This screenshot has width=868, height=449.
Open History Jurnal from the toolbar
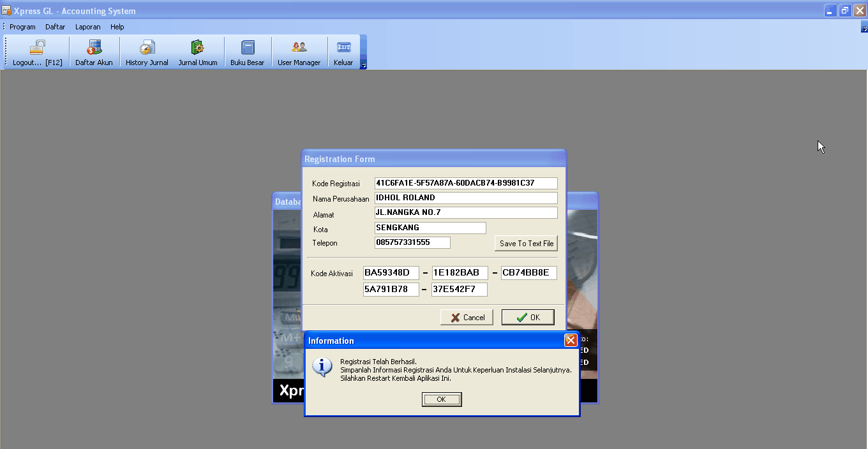(147, 52)
